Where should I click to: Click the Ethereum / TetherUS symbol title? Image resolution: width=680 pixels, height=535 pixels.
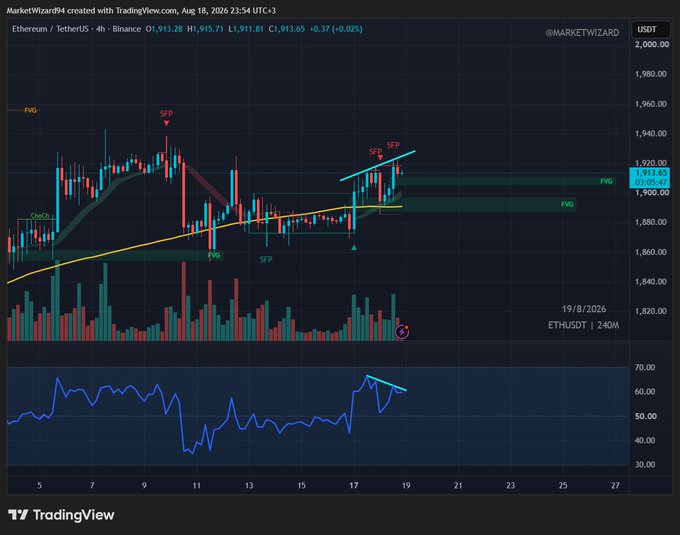pyautogui.click(x=50, y=29)
